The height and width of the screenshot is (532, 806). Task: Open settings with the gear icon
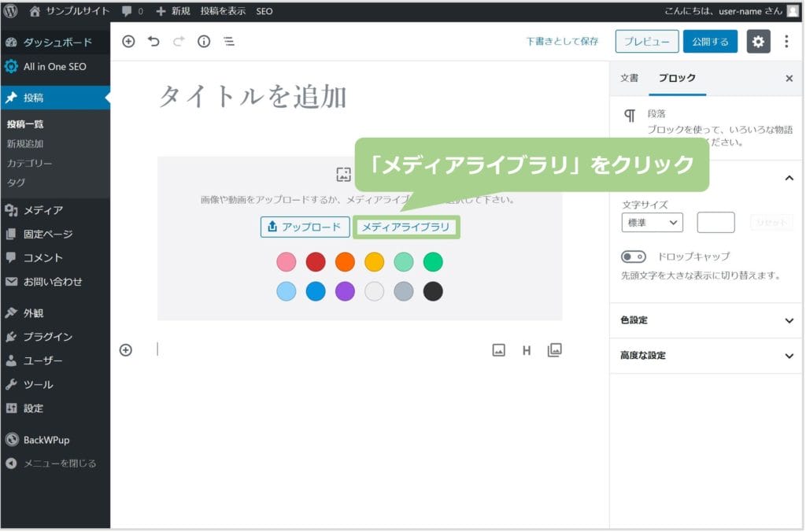click(758, 42)
